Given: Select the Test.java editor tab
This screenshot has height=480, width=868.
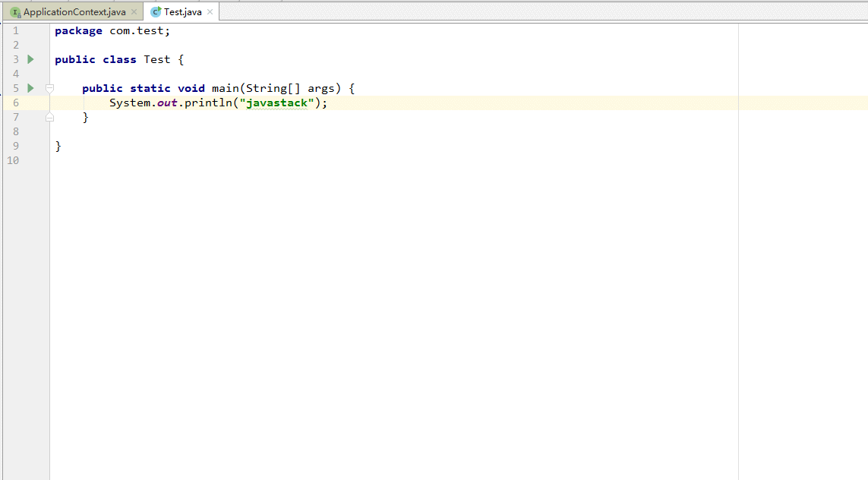Looking at the screenshot, I should point(182,11).
